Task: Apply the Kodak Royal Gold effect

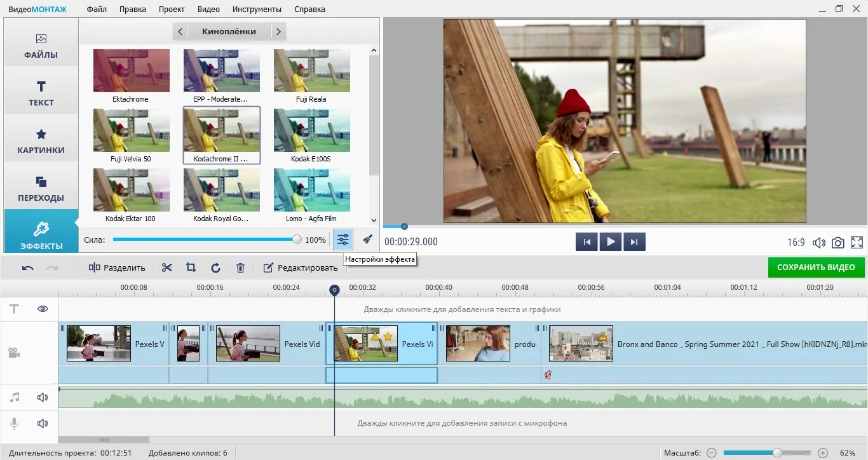Action: coord(221,195)
